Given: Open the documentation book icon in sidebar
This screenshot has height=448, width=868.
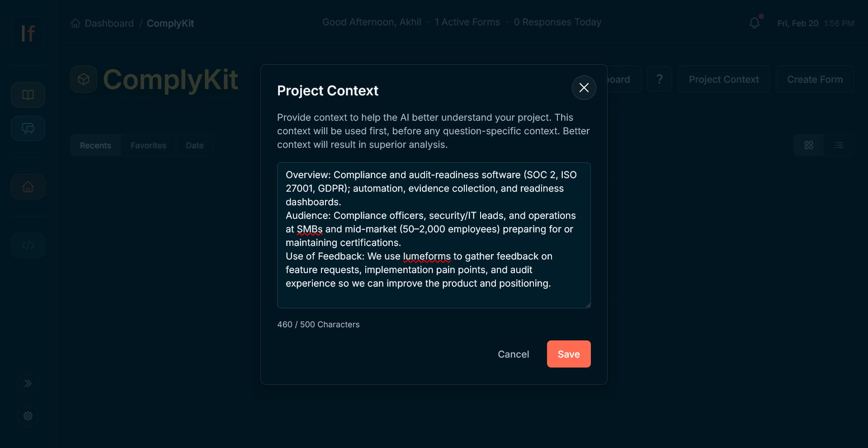Looking at the screenshot, I should pos(28,95).
